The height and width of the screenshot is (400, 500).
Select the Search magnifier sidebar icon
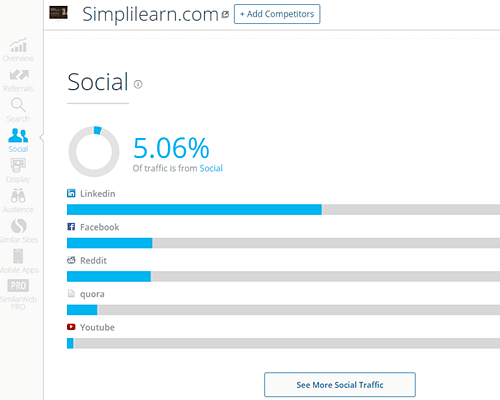[18, 105]
